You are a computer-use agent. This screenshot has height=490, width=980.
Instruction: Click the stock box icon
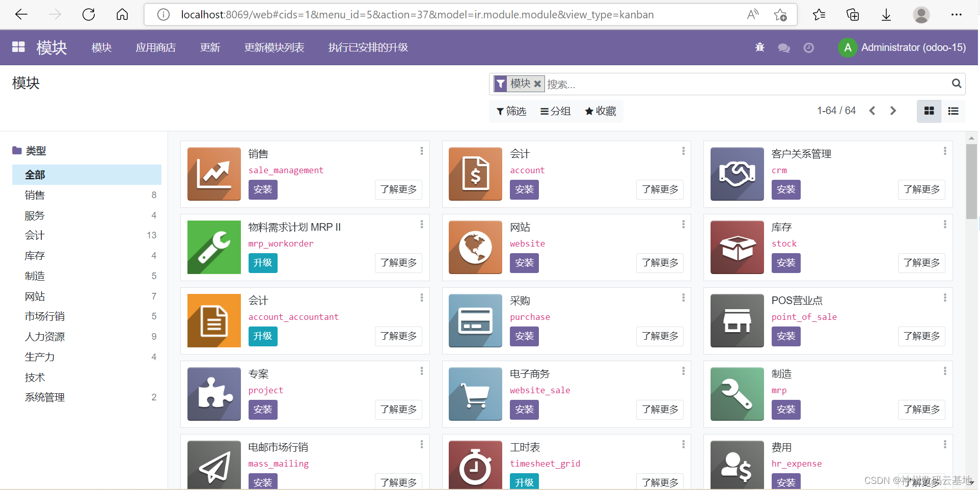(x=737, y=247)
